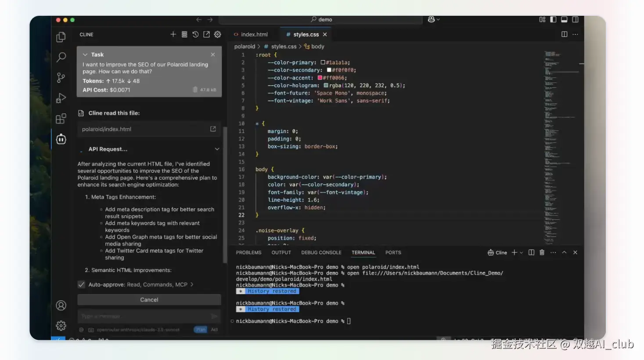
Task: Switch Cline to Act mode
Action: (214, 329)
